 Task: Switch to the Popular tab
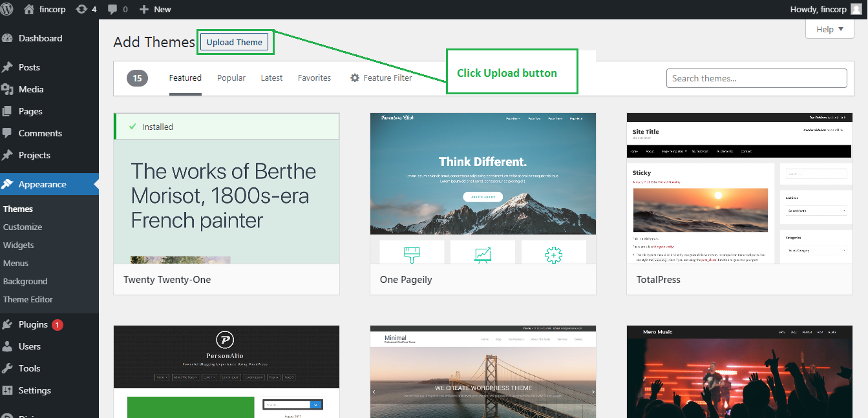coord(231,78)
